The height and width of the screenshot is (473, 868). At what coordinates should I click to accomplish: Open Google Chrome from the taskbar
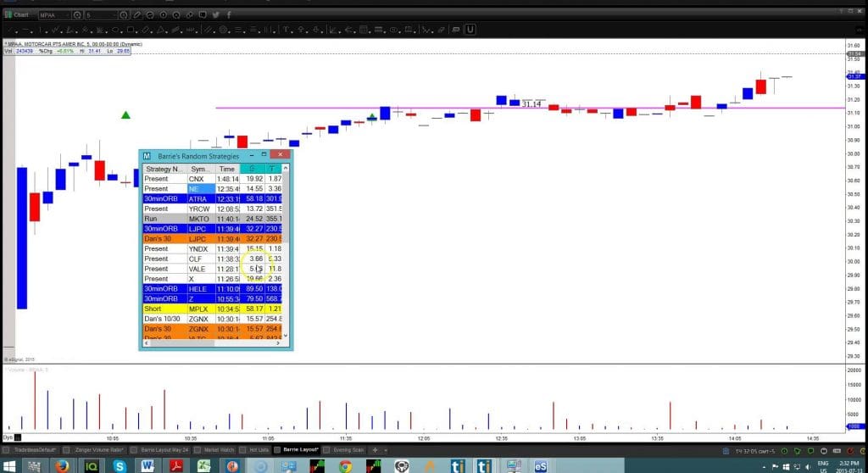click(346, 466)
